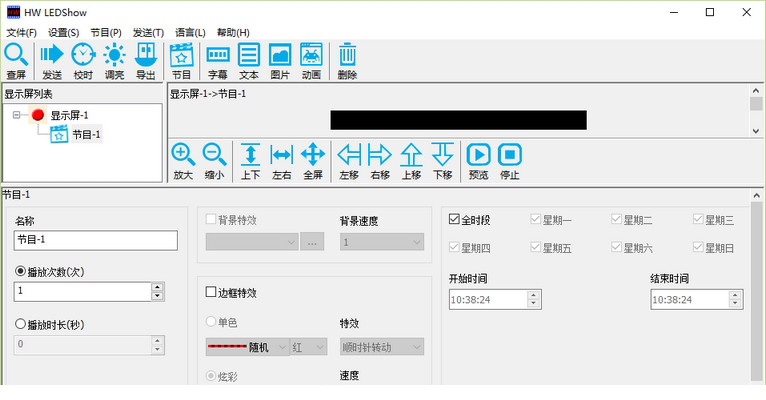
Task: Move down with the 下移 arrow
Action: 443,161
